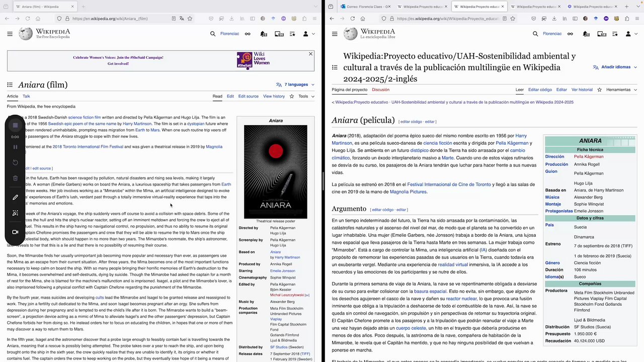Activate the confetti effects tool in the recorder
This screenshot has width=644, height=362.
coord(15,213)
